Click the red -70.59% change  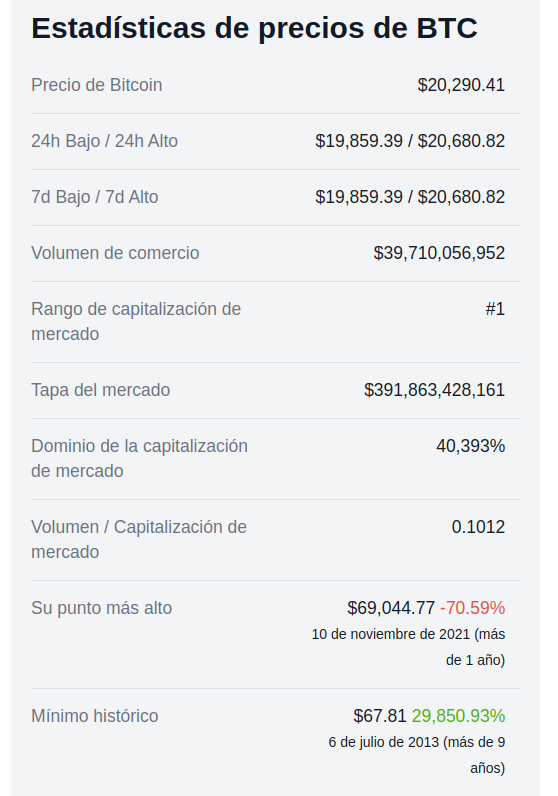472,608
